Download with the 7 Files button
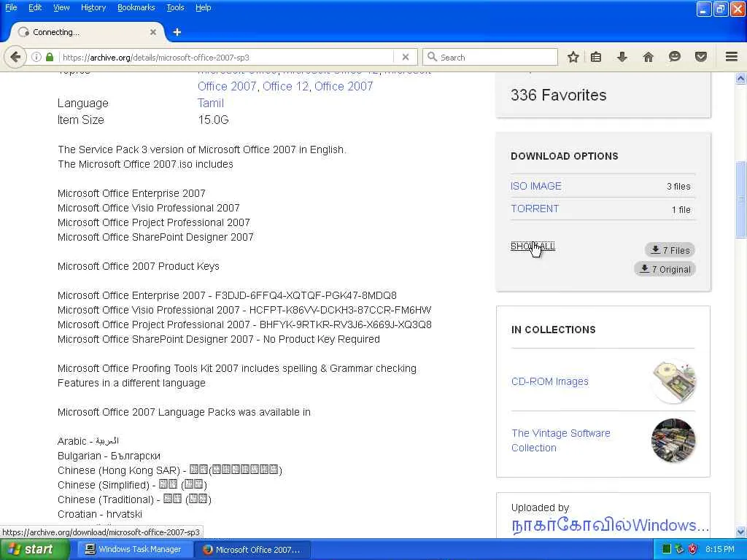Viewport: 747px width, 560px height. [670, 250]
